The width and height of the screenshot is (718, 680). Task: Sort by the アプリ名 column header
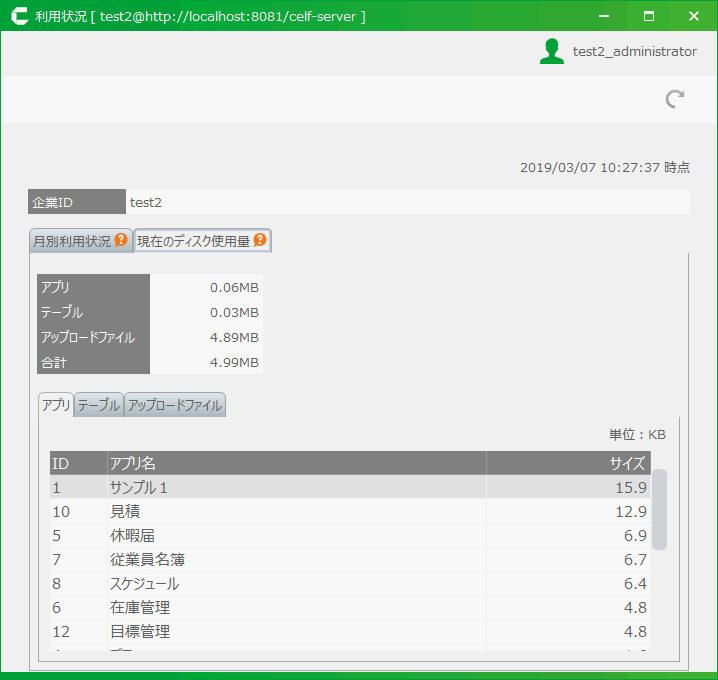tap(296, 463)
